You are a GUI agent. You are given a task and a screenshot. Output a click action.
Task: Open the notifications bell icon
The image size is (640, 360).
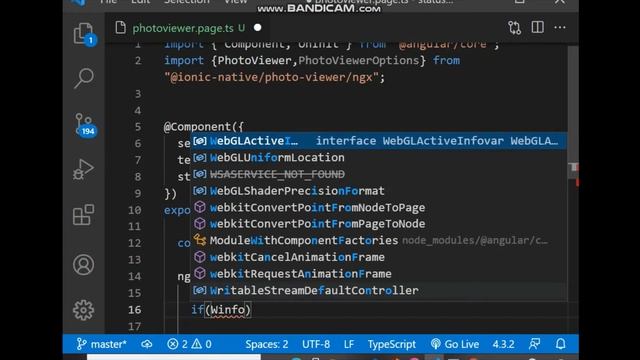point(561,344)
